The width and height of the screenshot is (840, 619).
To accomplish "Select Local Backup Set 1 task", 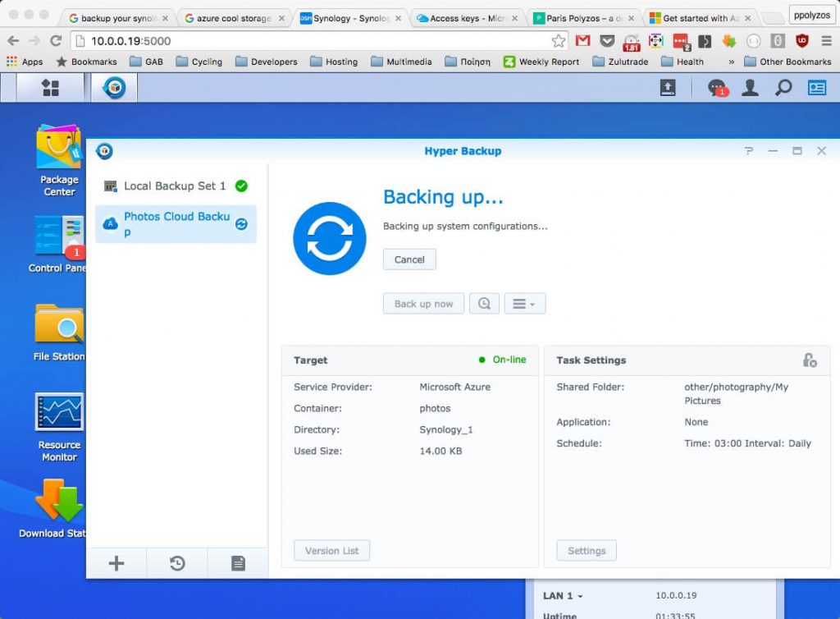I will tap(176, 186).
